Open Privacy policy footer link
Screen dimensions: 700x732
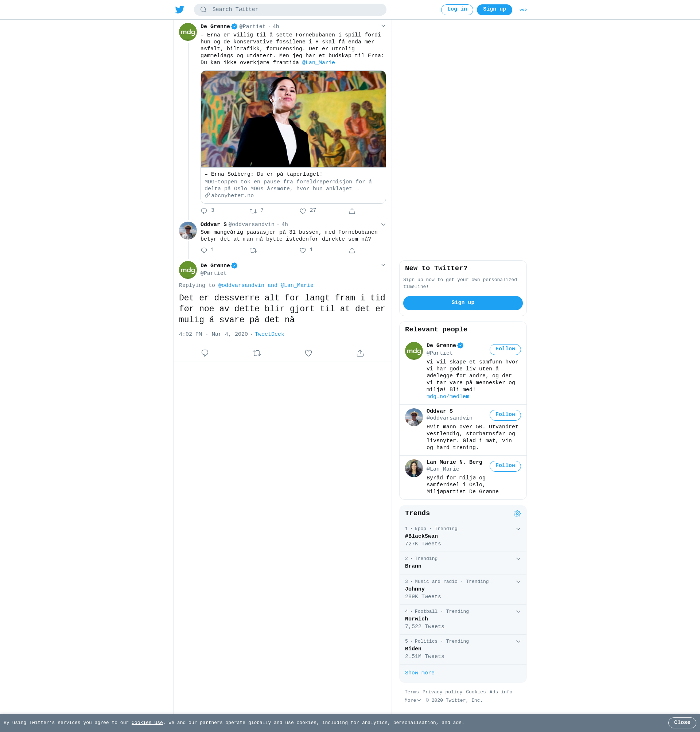pos(442,692)
